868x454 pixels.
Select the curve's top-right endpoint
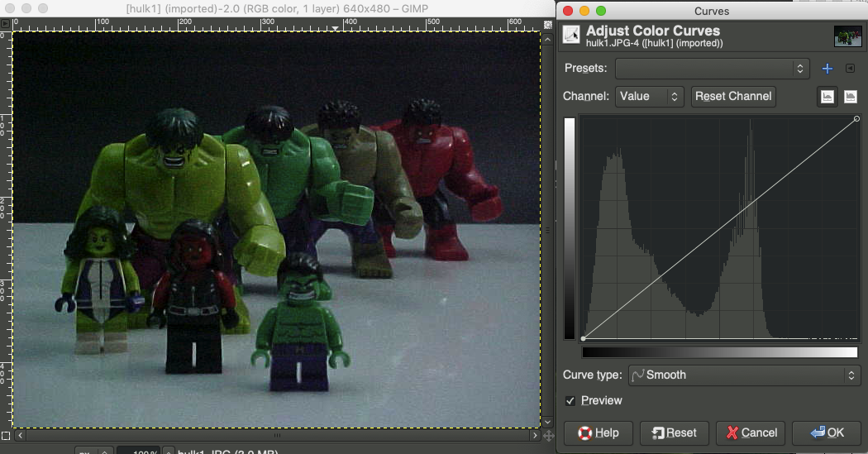pos(857,119)
